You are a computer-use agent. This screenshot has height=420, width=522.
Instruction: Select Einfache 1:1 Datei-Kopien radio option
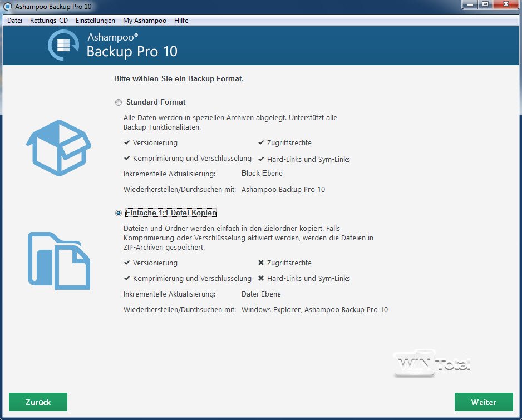(118, 213)
